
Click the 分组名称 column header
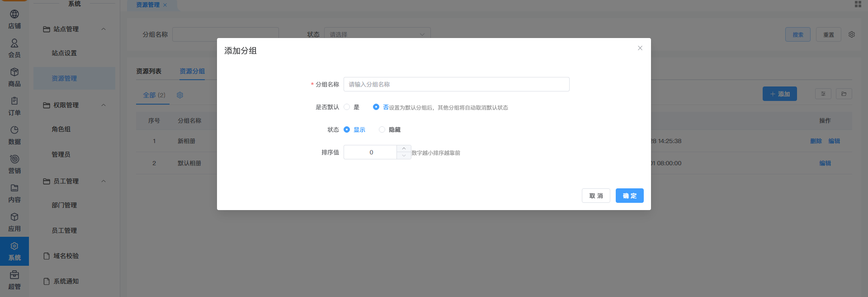[x=189, y=121]
